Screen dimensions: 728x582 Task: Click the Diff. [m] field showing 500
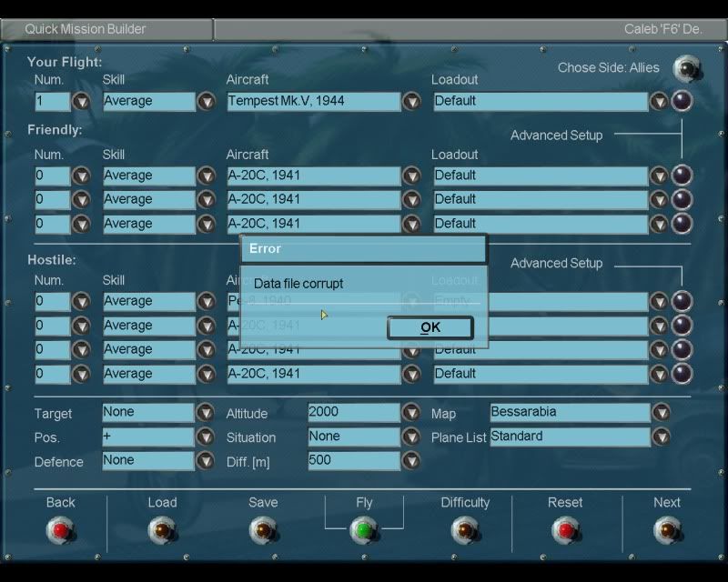[354, 460]
